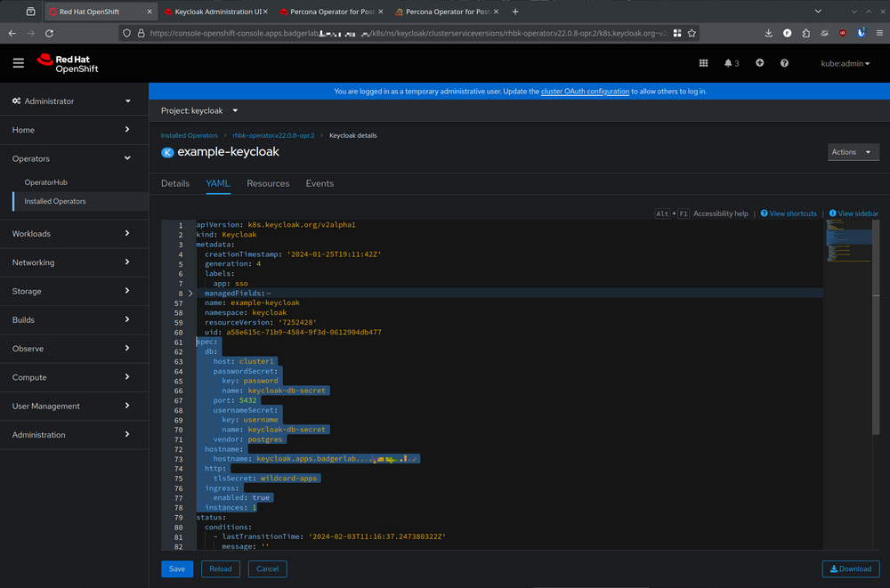Switch to the Details tab
The height and width of the screenshot is (588, 890).
click(x=175, y=183)
